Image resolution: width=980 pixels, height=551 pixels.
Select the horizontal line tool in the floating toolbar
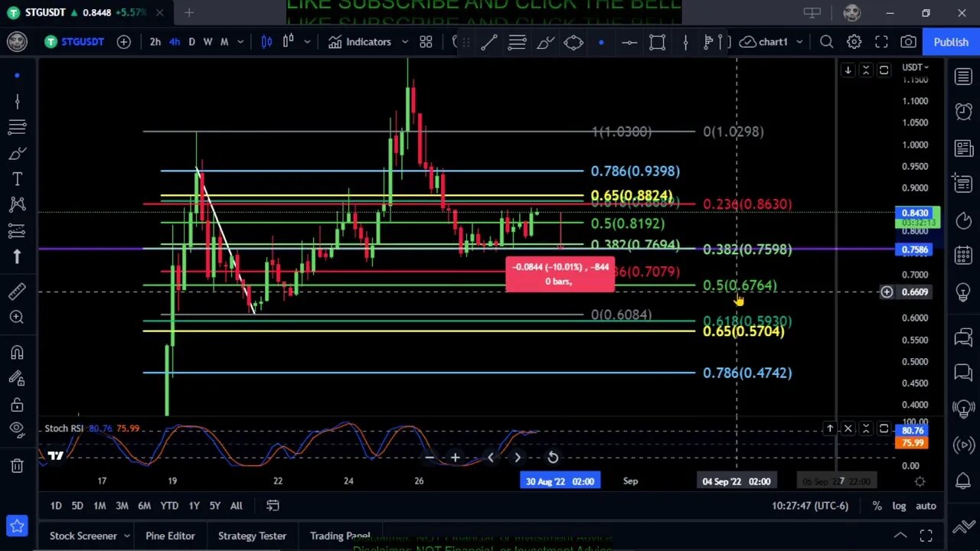click(x=629, y=43)
